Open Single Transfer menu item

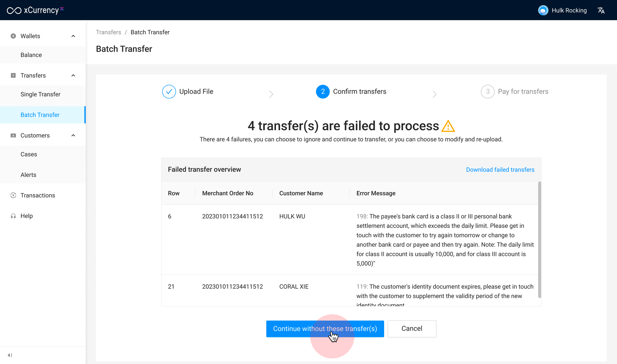tap(40, 95)
